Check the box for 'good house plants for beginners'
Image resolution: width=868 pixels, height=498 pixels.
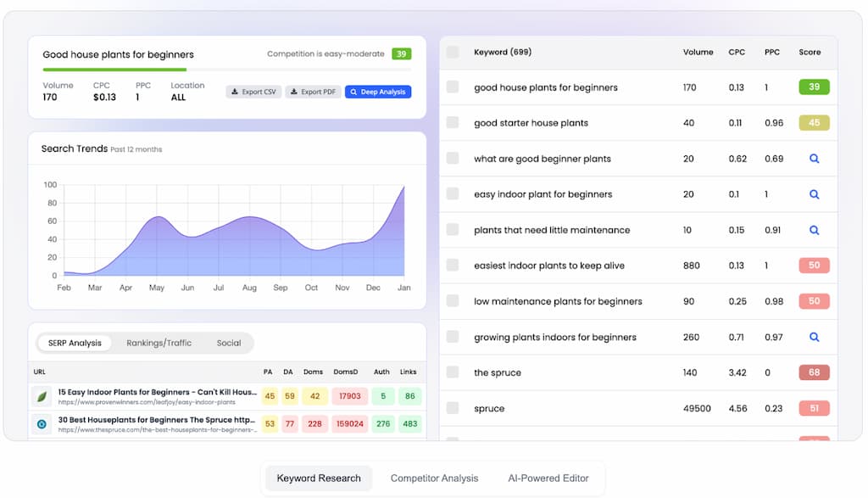click(x=453, y=87)
